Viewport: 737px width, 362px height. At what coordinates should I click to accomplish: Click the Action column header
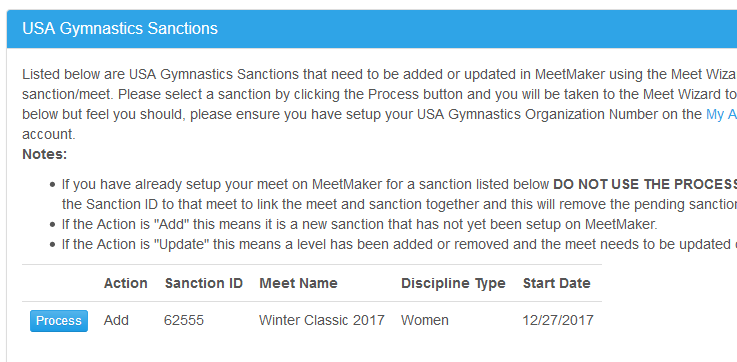coord(125,283)
